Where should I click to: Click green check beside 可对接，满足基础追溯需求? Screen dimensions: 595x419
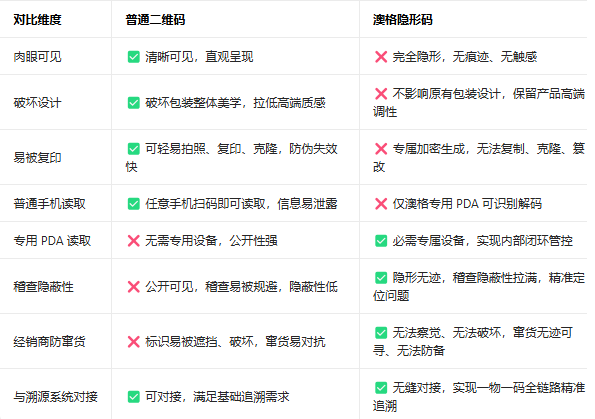[134, 397]
